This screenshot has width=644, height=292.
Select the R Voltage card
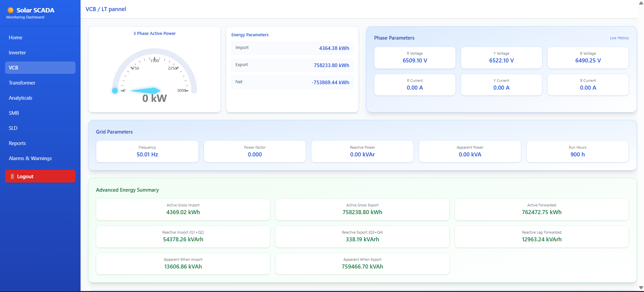(x=415, y=58)
